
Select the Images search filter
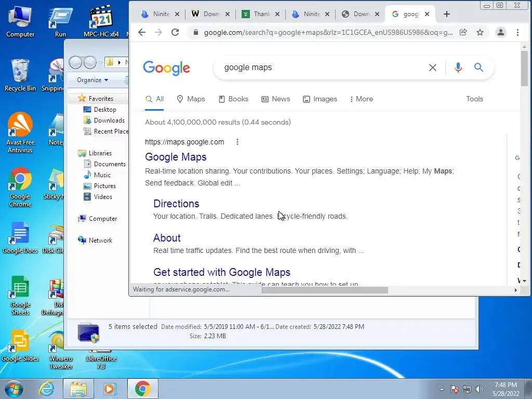pos(320,99)
